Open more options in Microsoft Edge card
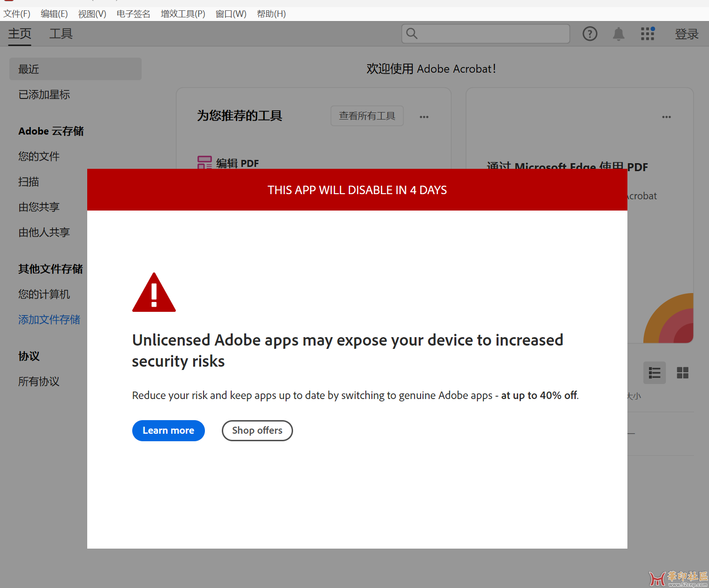Image resolution: width=709 pixels, height=588 pixels. [x=666, y=117]
